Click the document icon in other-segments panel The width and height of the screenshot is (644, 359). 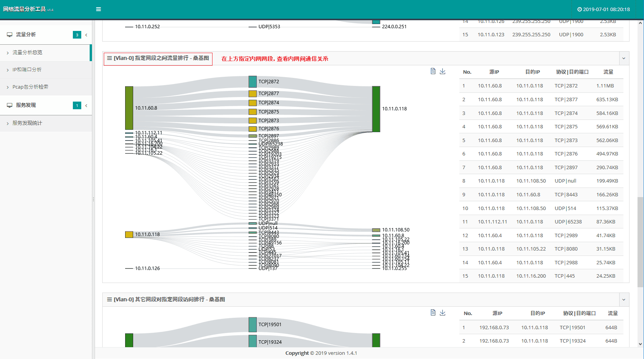(x=433, y=313)
